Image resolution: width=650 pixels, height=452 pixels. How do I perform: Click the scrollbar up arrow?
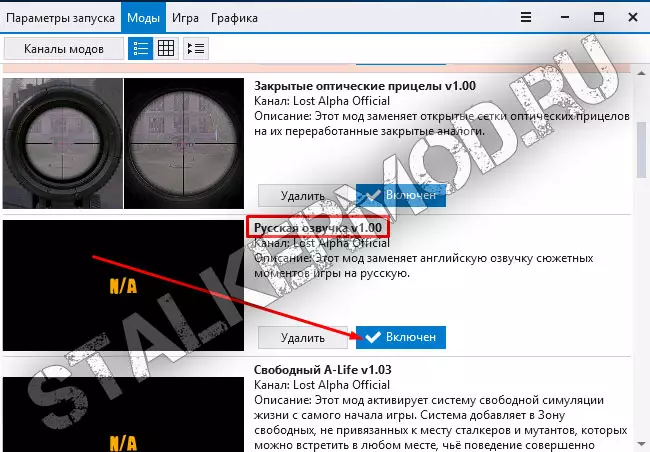641,73
